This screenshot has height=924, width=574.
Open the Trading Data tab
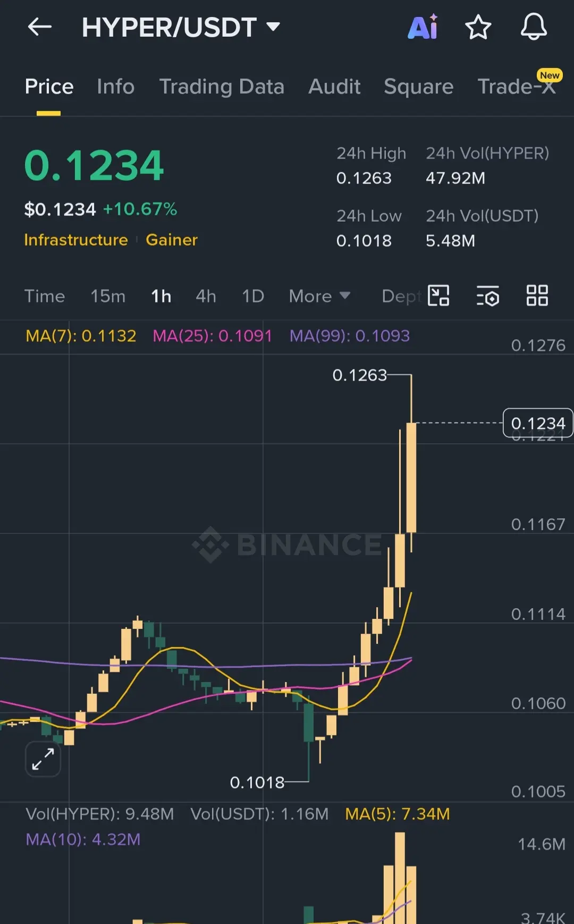tap(222, 87)
